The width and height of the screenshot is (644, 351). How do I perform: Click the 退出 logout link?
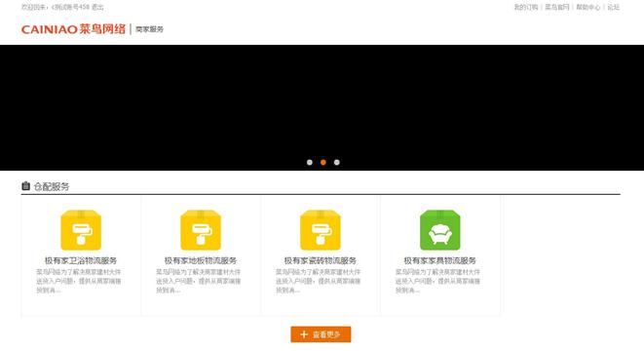[x=97, y=7]
